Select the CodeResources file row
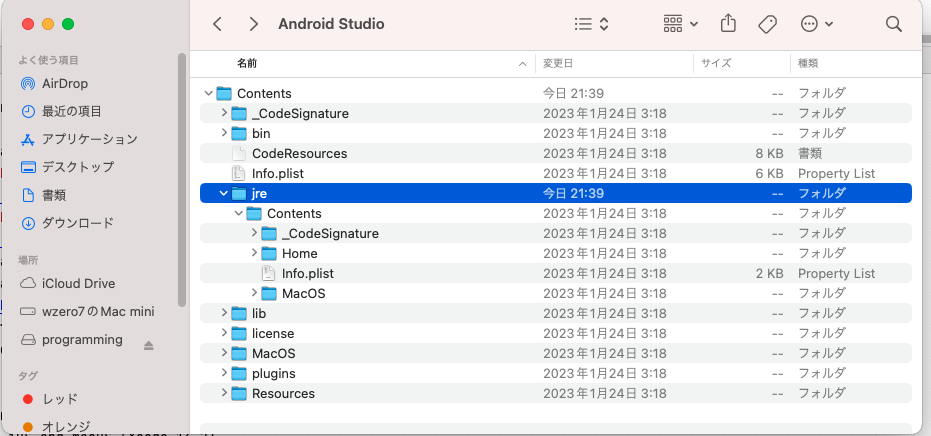This screenshot has width=931, height=436. 299,153
